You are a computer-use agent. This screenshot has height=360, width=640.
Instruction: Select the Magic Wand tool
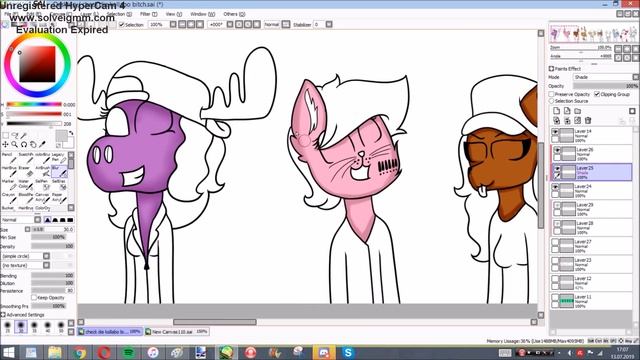tap(24, 135)
